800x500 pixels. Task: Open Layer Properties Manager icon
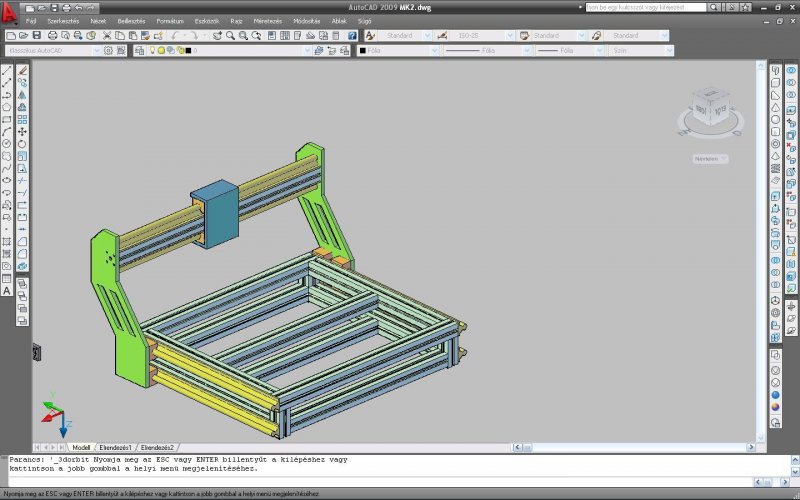(139, 51)
